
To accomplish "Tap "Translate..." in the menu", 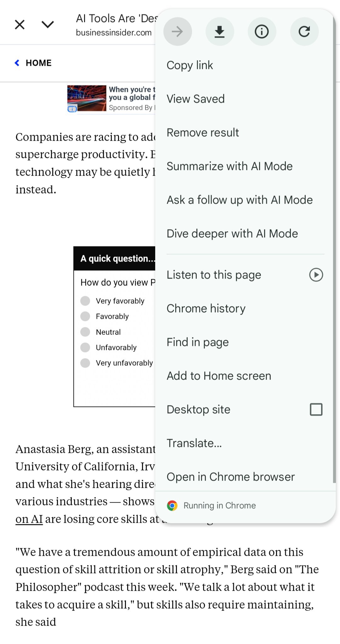I will pos(194,443).
